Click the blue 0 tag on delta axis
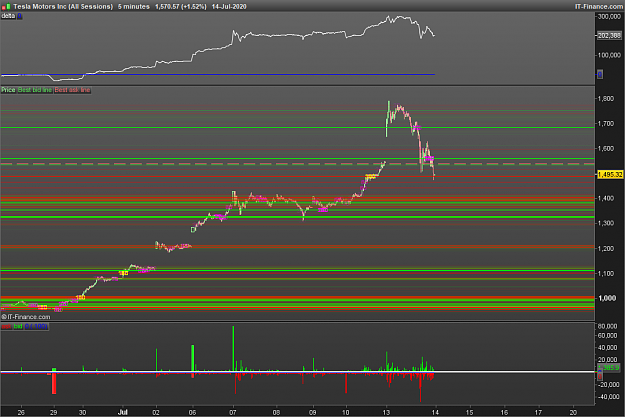The image size is (625, 417). pos(599,74)
